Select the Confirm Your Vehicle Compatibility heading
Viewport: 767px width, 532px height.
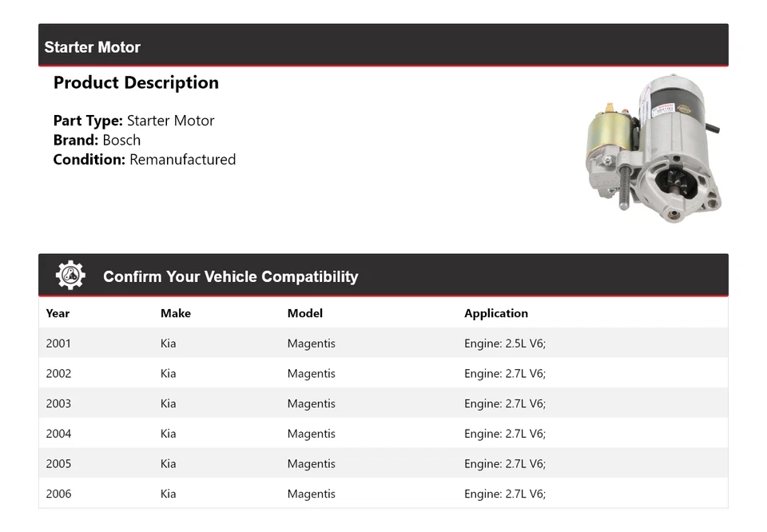(230, 276)
